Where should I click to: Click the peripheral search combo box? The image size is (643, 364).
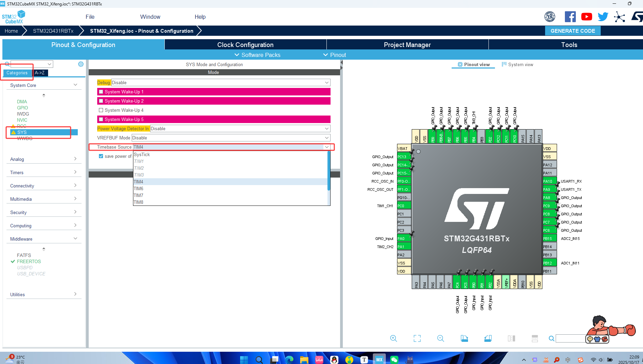click(32, 64)
